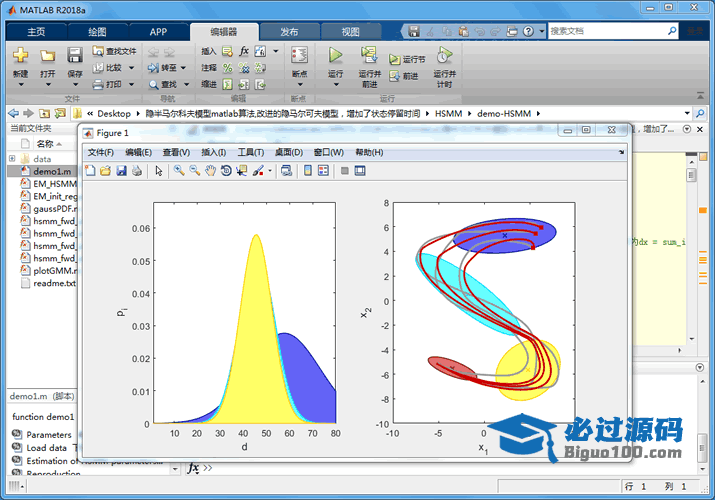Image resolution: width=715 pixels, height=500 pixels.
Task: Click the Find (查找) magnifier button
Action: (163, 84)
